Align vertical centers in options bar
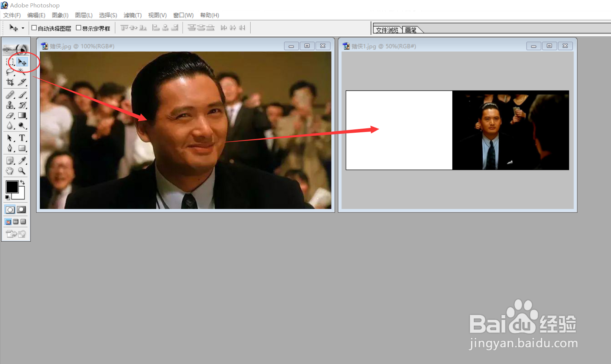The image size is (611, 364). click(x=133, y=28)
